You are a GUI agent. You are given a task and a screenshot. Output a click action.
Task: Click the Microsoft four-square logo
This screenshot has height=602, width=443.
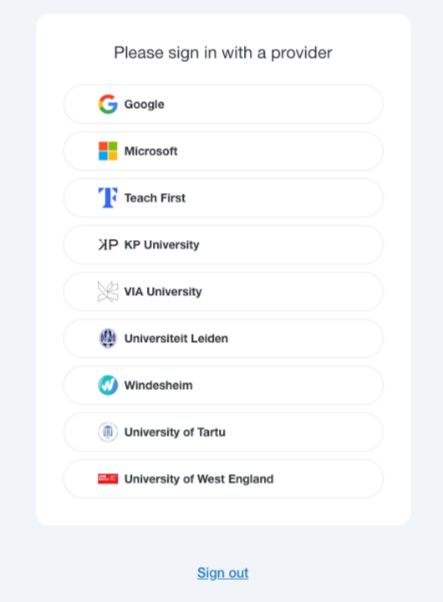point(108,151)
